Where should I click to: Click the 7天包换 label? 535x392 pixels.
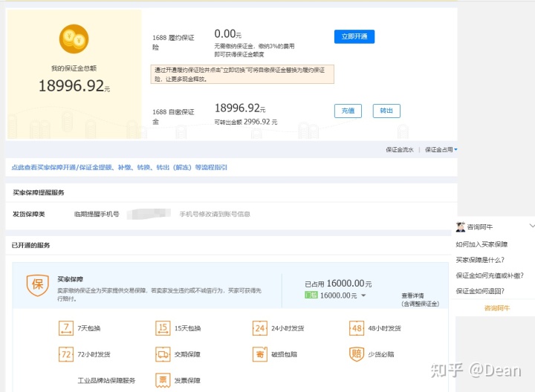click(x=88, y=328)
